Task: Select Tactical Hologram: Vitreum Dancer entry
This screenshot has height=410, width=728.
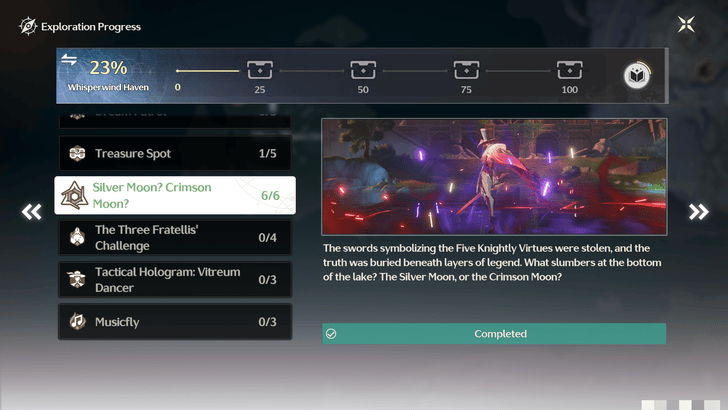Action: (175, 280)
